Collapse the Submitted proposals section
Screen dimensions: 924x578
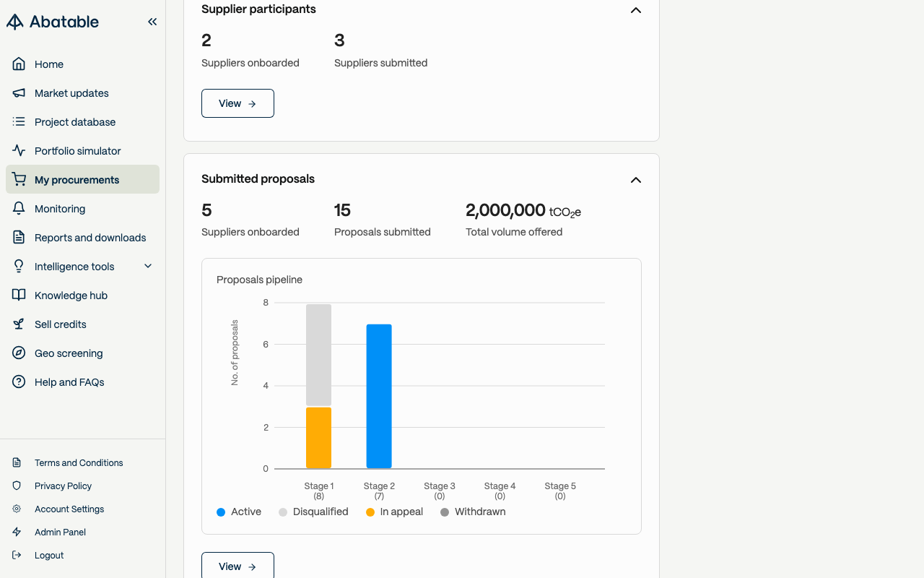pos(636,180)
